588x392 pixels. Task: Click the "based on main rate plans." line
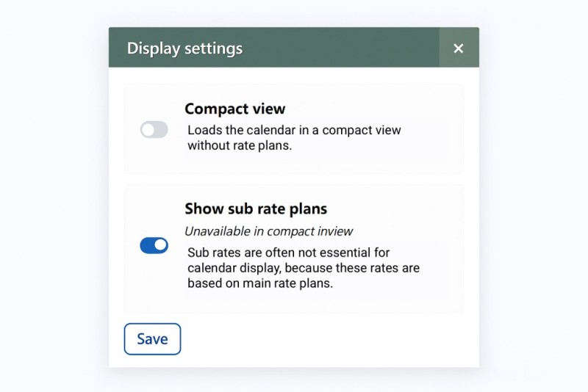(x=259, y=283)
